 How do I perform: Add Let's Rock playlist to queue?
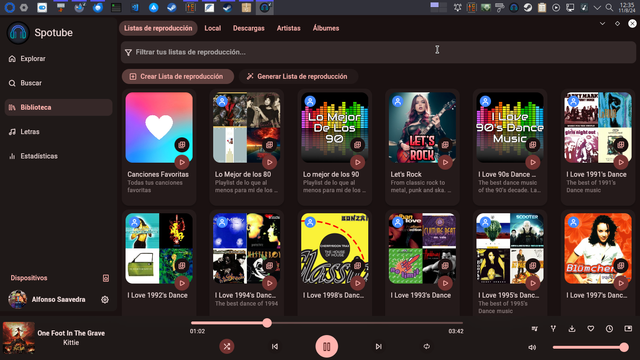coord(445,144)
